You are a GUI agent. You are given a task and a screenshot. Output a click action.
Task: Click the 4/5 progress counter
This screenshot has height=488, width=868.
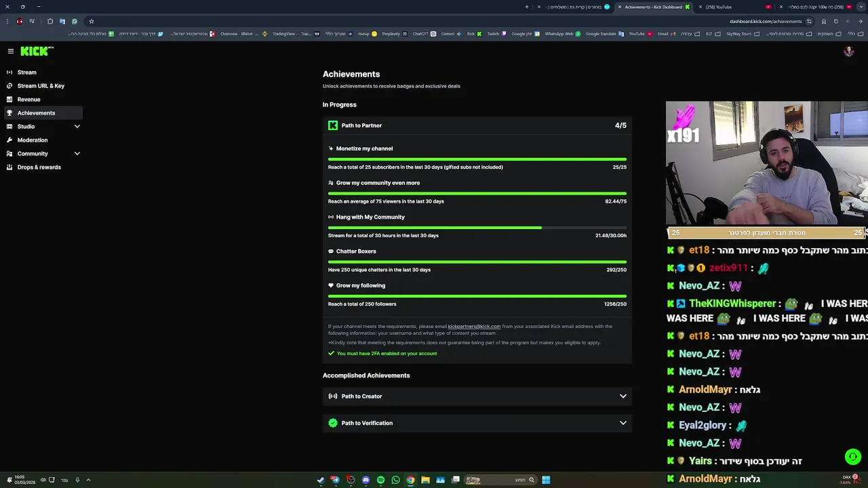click(x=620, y=125)
